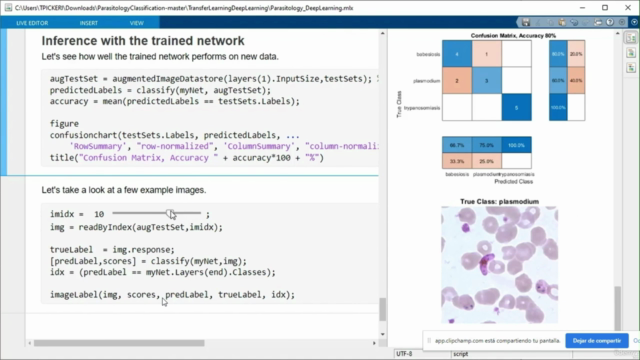Viewport: 640px width, 360px height.
Task: Click the Confusion Matrix, Accuracy 80% title
Action: pos(513,36)
